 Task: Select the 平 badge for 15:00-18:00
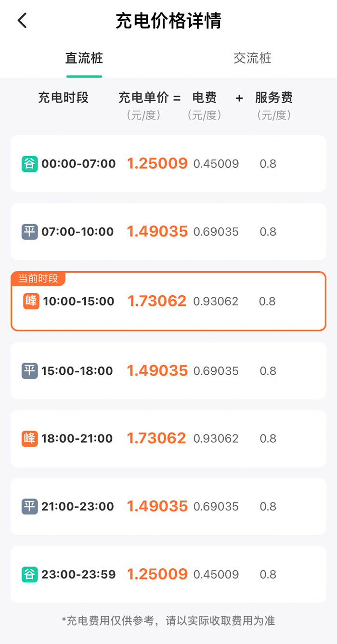[29, 371]
